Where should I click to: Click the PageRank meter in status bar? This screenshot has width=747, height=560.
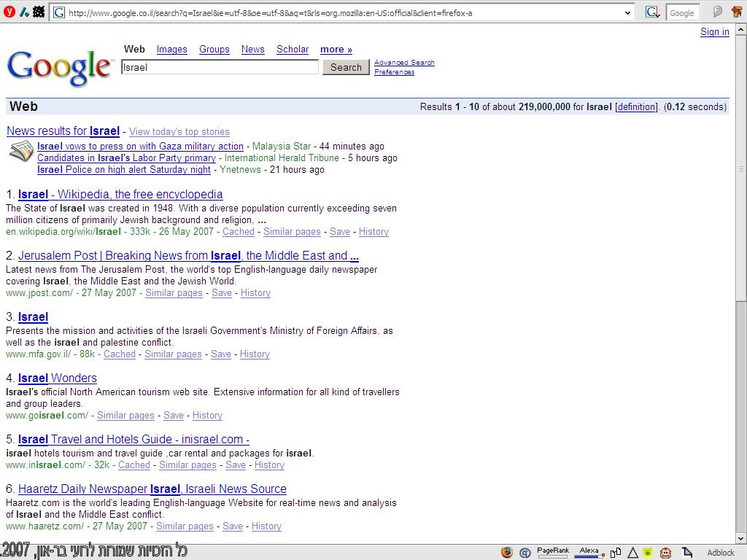553,552
